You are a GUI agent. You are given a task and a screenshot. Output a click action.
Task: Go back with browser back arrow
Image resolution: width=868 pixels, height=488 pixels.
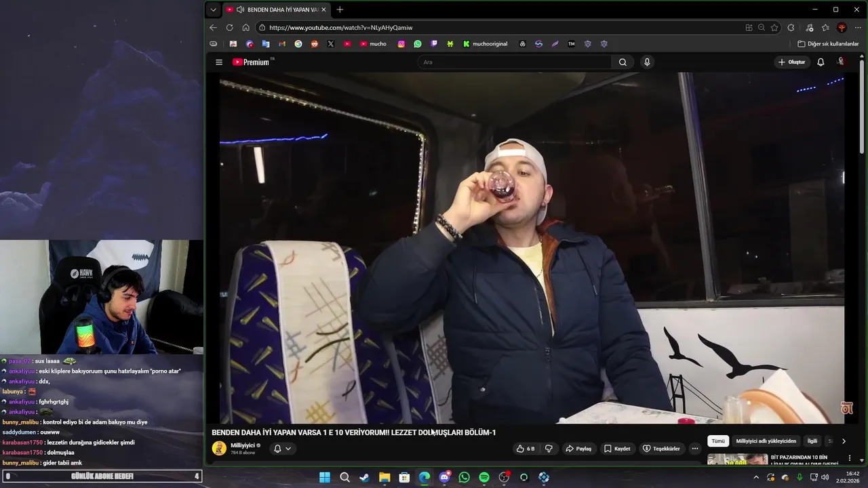coord(213,28)
